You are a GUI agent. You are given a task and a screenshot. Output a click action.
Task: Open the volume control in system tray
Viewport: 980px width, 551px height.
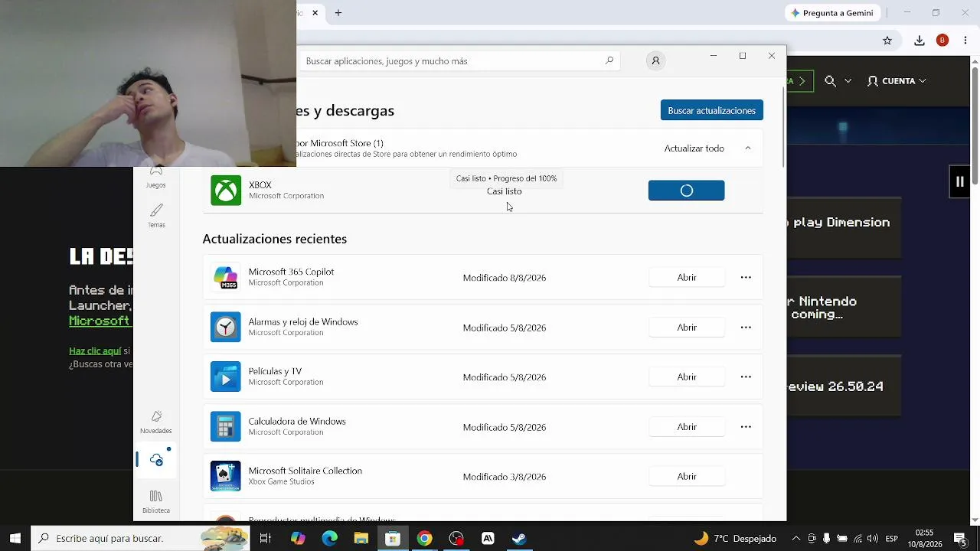(873, 539)
